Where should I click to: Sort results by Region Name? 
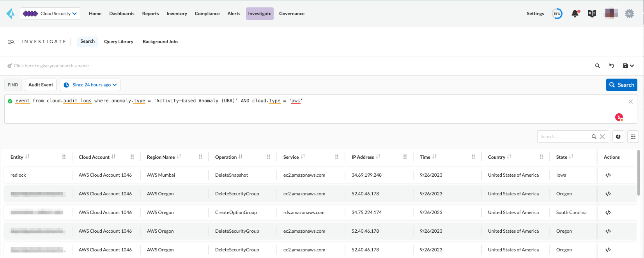(179, 157)
